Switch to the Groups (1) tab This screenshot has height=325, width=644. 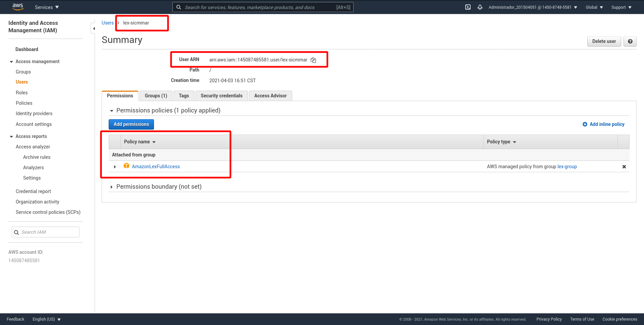pos(156,96)
